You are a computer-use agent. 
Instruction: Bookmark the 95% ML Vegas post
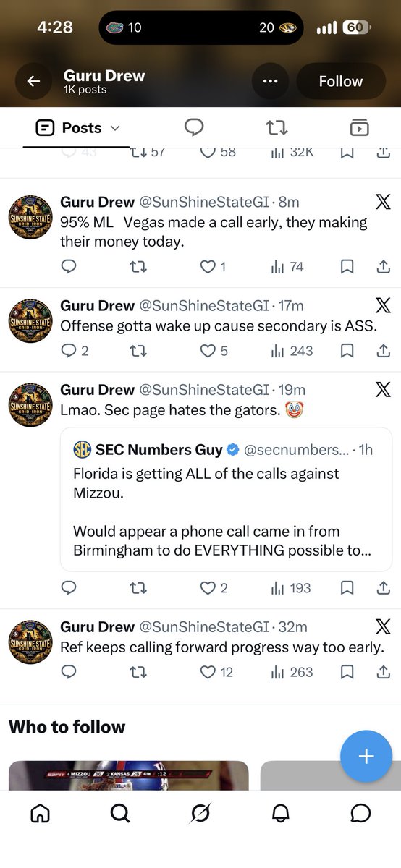pyautogui.click(x=347, y=267)
